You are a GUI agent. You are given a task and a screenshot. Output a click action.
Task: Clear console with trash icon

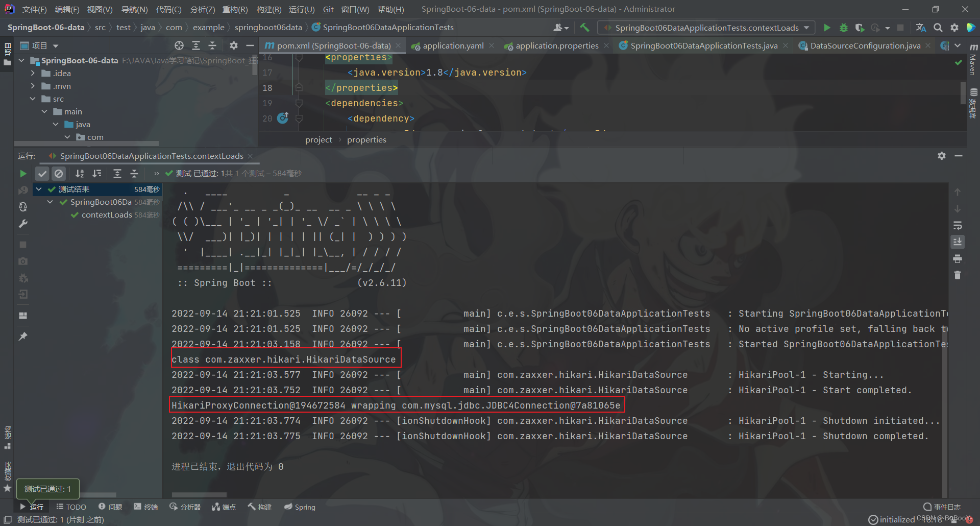[958, 275]
